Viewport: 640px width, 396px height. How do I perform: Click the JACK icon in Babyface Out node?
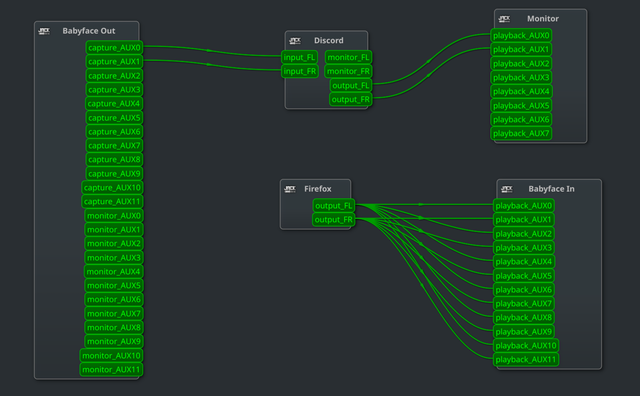44,31
